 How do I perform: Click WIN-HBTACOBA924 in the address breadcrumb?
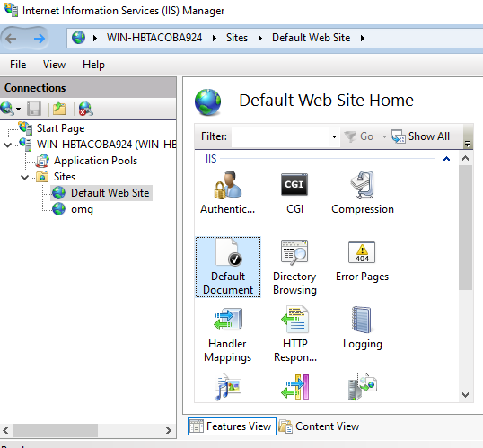(154, 38)
